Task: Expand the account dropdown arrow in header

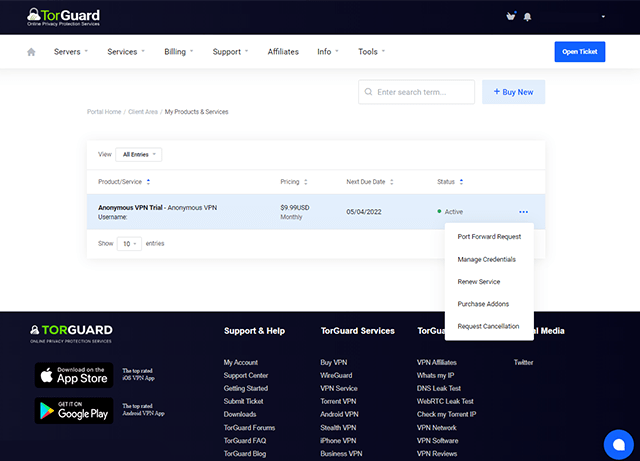Action: (x=603, y=17)
